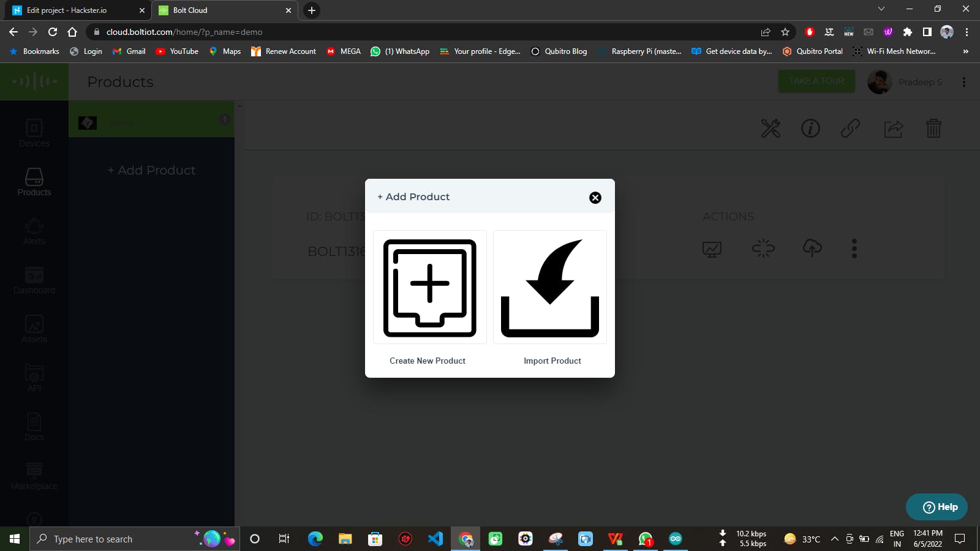Reload the current page
The image size is (980, 551).
pos(53,32)
